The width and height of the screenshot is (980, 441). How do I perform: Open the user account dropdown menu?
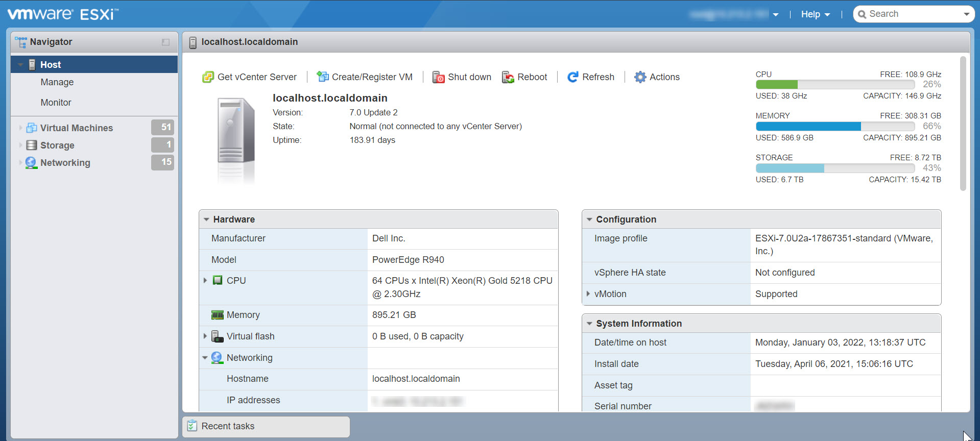734,14
